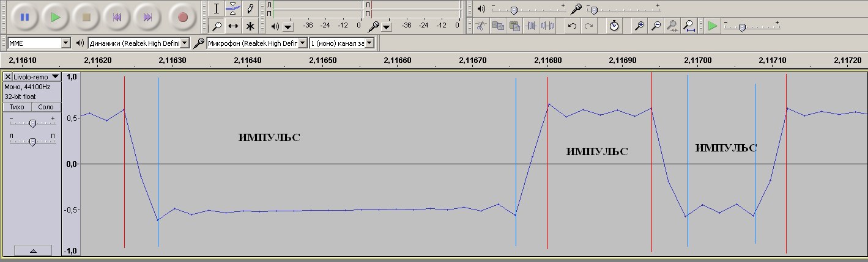868x262 pixels.
Task: Click the input level meter bar
Action: (416, 9)
